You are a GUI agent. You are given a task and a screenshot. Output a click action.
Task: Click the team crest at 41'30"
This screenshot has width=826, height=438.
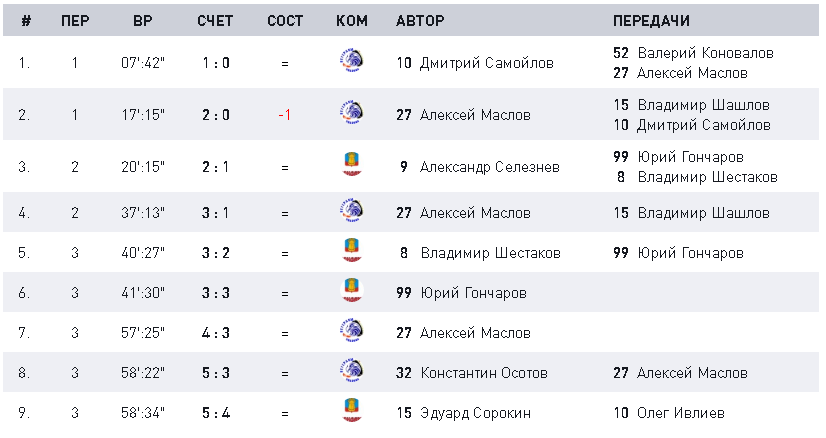[351, 290]
